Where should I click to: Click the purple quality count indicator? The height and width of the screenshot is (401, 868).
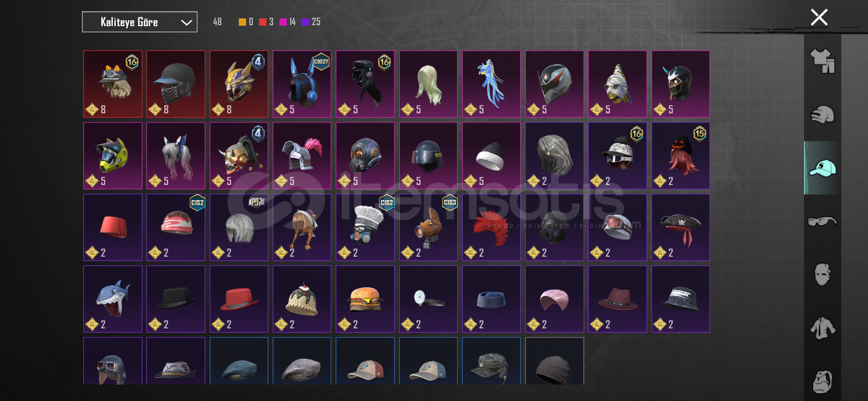click(x=311, y=22)
